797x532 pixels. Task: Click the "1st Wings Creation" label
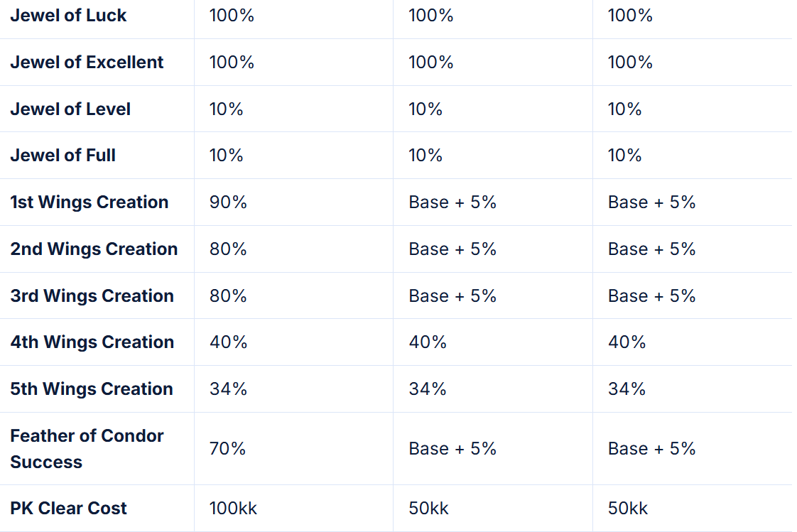(x=89, y=202)
